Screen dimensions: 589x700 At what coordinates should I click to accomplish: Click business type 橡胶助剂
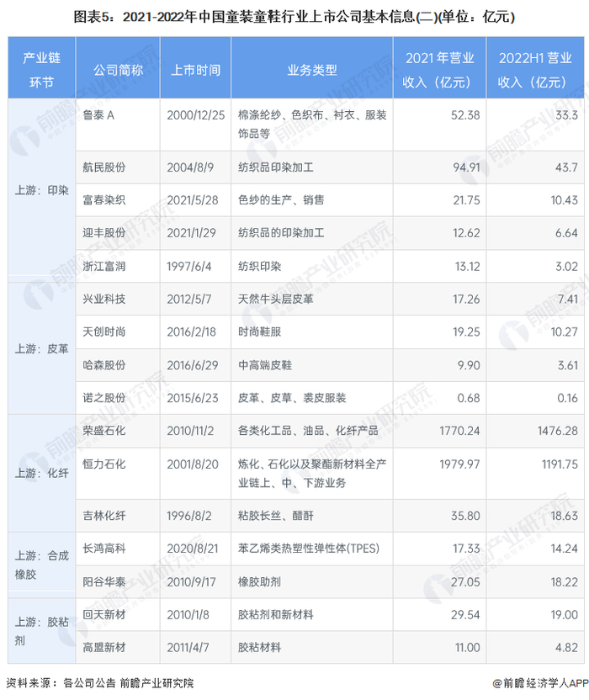[259, 582]
